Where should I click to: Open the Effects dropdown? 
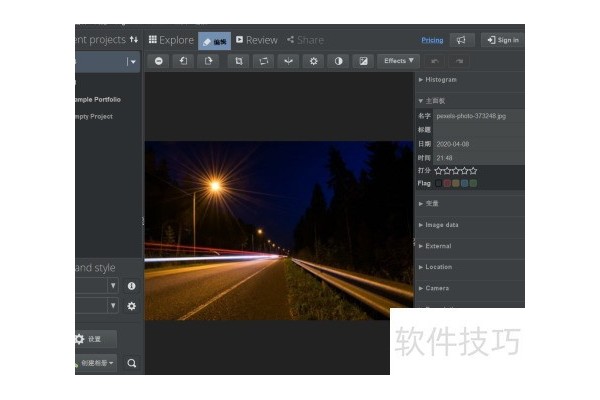click(397, 61)
